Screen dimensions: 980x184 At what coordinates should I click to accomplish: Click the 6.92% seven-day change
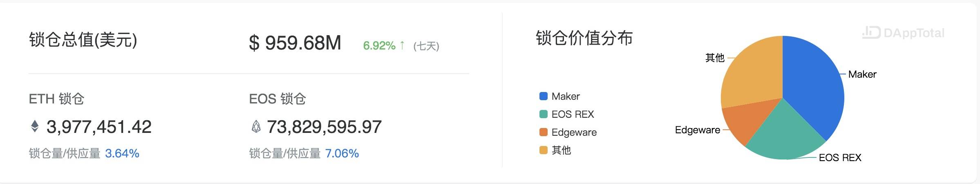[x=379, y=45]
